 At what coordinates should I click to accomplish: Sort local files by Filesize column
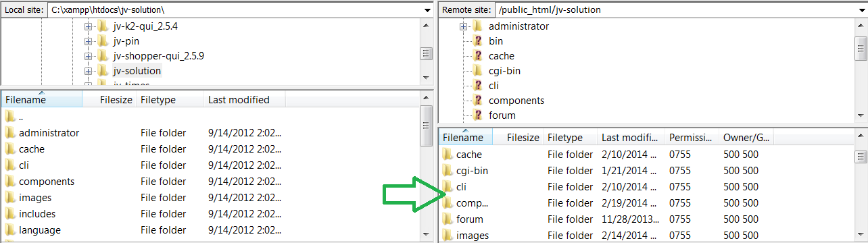109,100
